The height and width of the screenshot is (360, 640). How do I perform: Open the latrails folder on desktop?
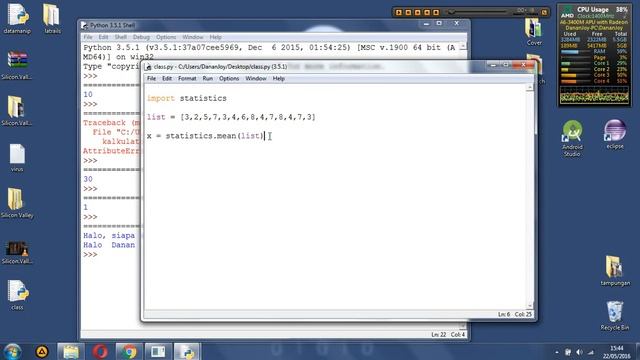click(x=52, y=18)
